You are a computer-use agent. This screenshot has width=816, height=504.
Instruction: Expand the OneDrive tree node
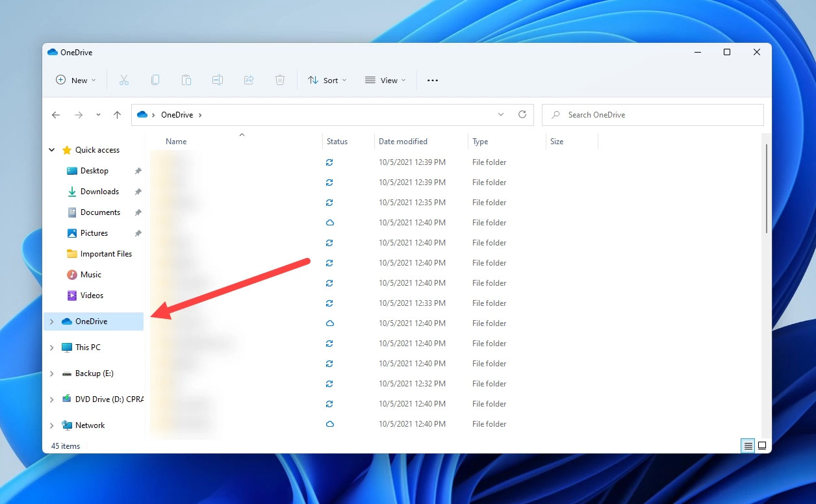click(52, 321)
